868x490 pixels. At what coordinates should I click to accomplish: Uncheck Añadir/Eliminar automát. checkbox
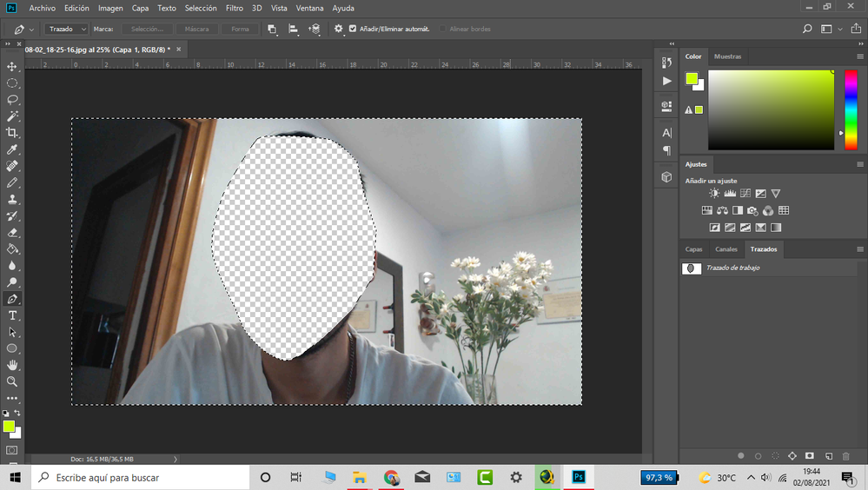click(x=353, y=29)
